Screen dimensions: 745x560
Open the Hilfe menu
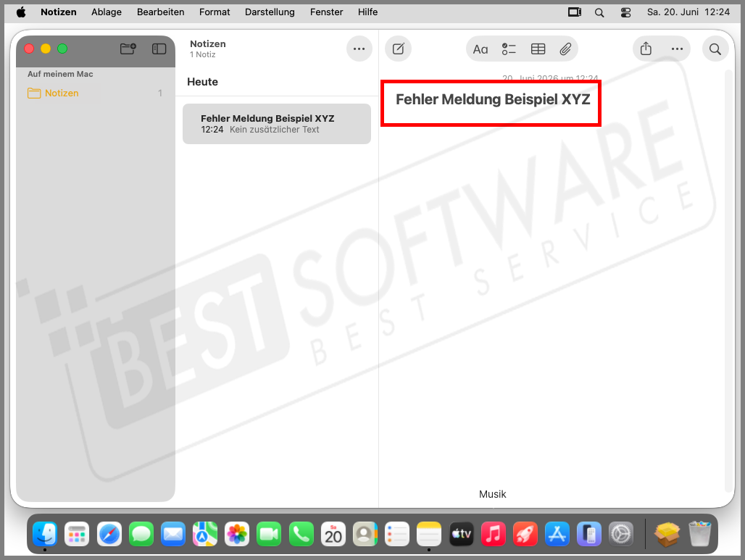coord(367,12)
